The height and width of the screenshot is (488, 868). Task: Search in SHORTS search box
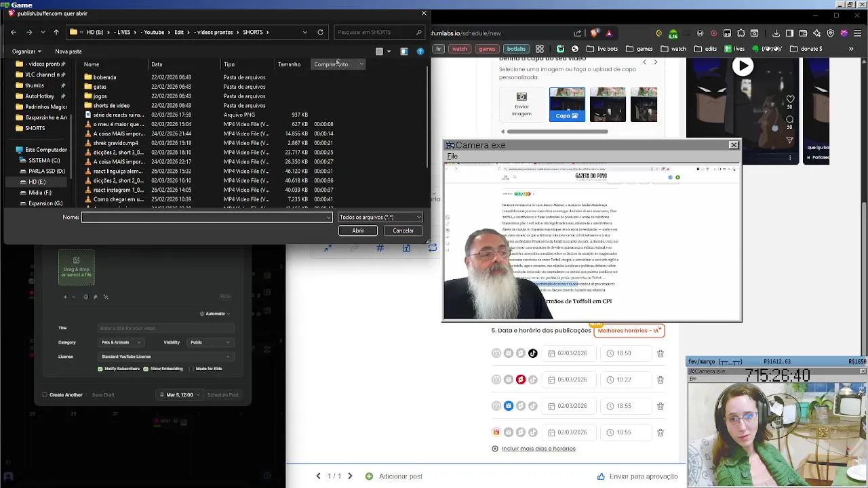379,32
